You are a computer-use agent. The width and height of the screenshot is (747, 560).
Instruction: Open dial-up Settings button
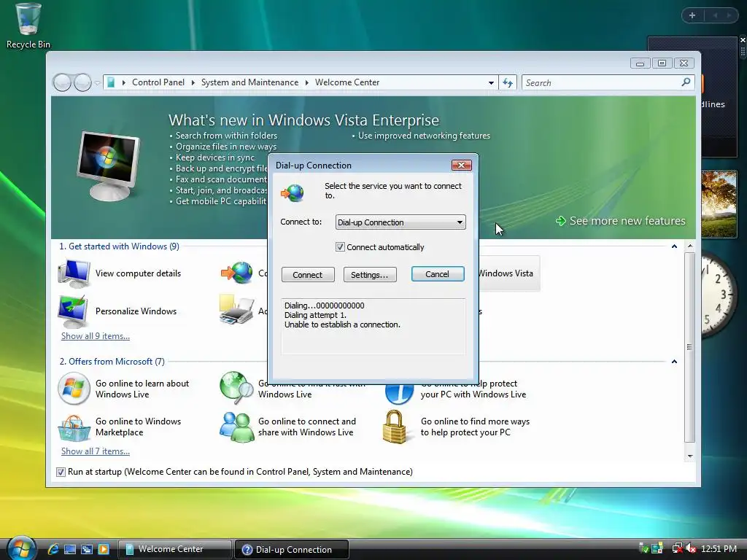pyautogui.click(x=370, y=275)
